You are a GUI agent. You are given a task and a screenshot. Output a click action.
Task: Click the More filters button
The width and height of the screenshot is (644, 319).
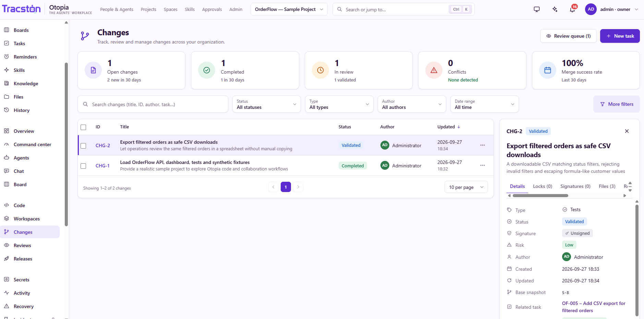616,104
